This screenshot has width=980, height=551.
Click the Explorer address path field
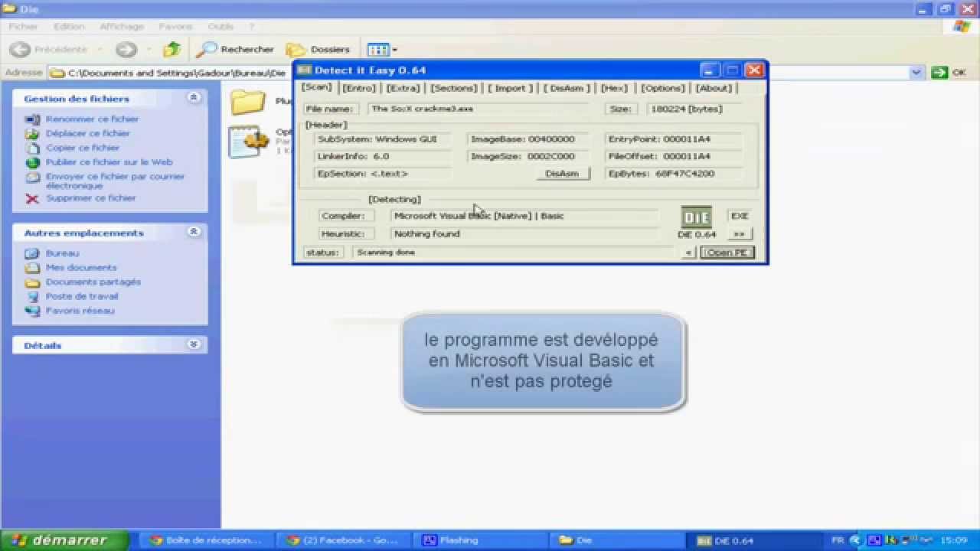[x=486, y=73]
